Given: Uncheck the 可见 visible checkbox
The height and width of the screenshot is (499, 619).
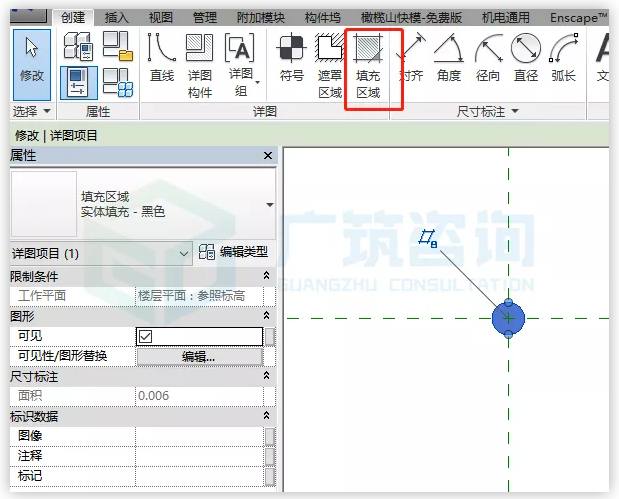Looking at the screenshot, I should click(146, 336).
